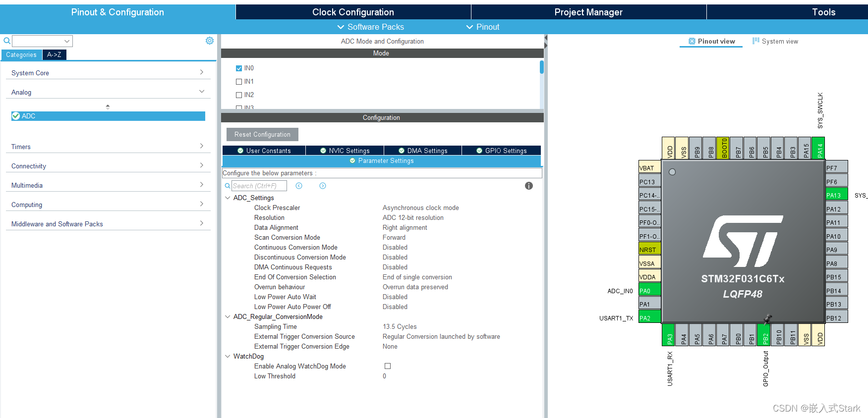Open the DMA Settings tab

point(423,151)
